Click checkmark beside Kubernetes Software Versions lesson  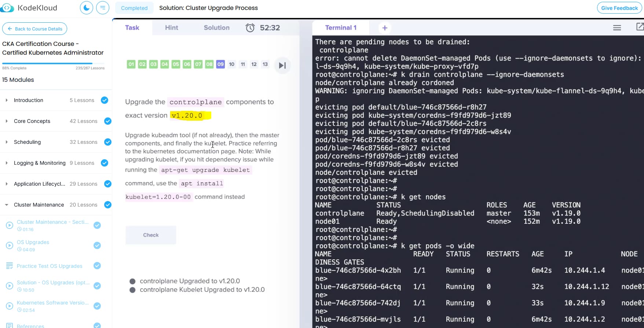97,306
